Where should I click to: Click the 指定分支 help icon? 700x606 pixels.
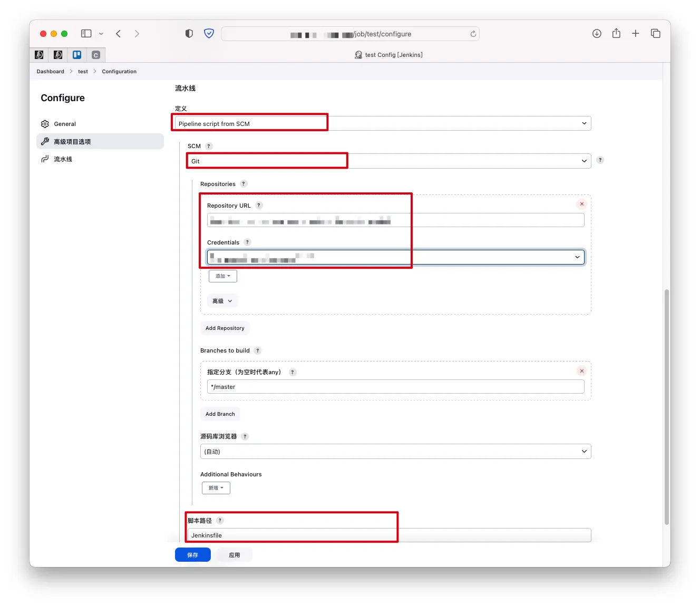click(x=293, y=372)
